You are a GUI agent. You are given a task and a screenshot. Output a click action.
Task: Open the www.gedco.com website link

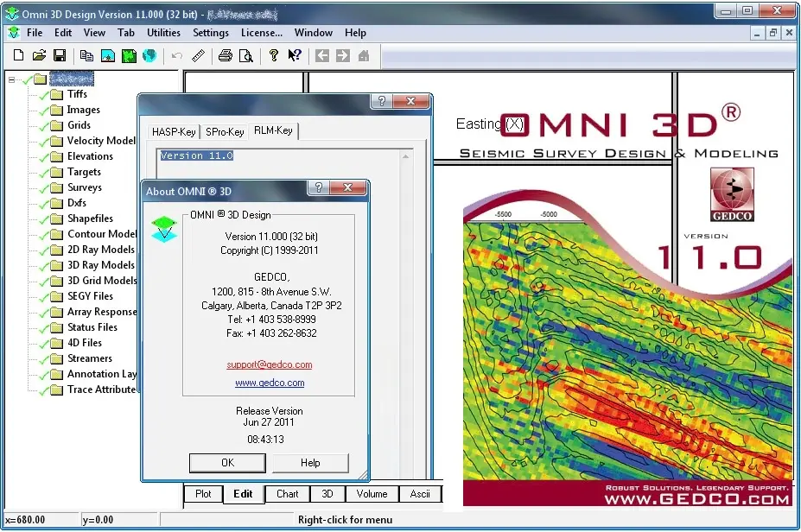[270, 383]
